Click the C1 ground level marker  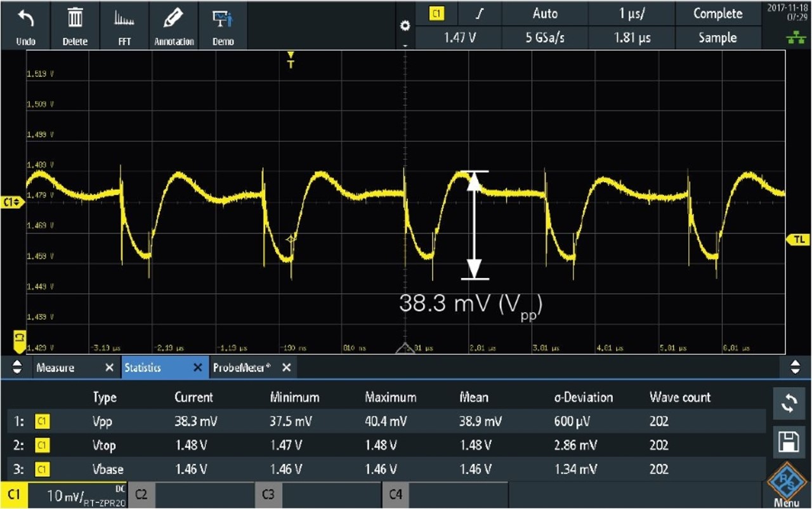pos(13,202)
